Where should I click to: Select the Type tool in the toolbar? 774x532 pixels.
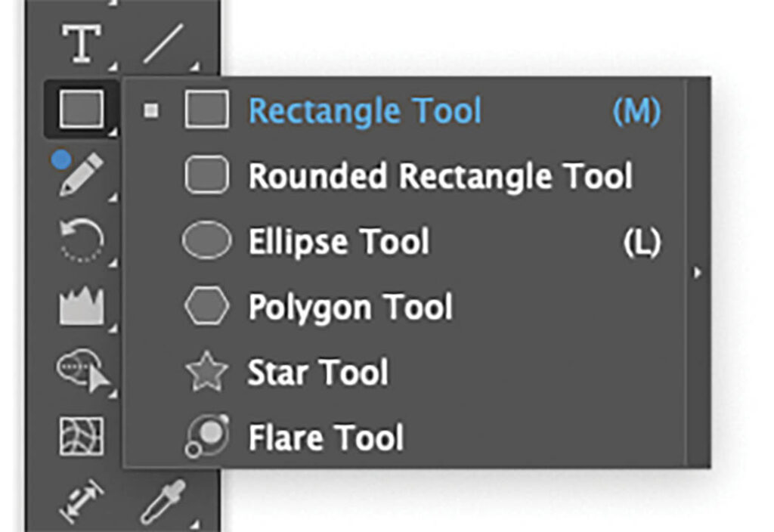pos(82,43)
